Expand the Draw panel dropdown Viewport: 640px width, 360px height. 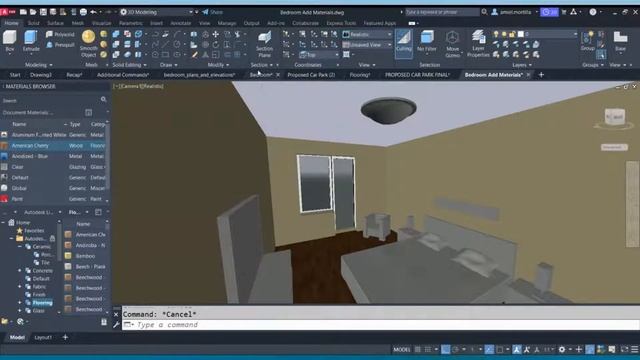[x=169, y=65]
